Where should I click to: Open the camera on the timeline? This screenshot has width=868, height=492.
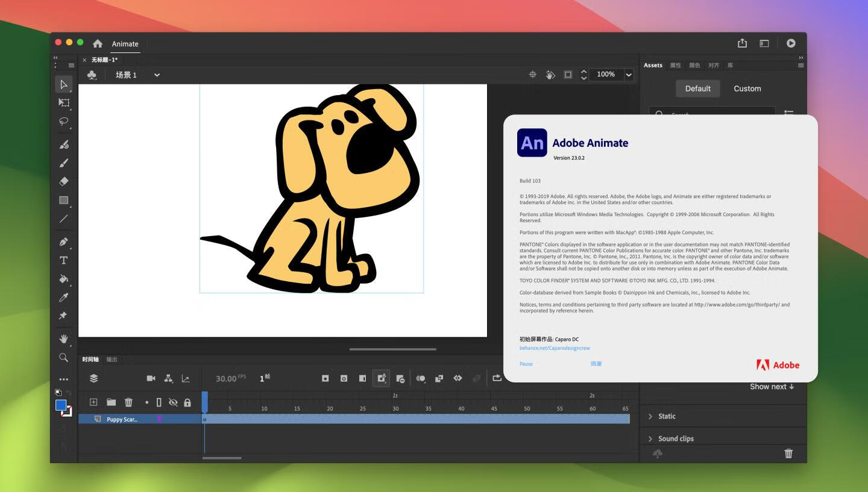[x=151, y=378]
